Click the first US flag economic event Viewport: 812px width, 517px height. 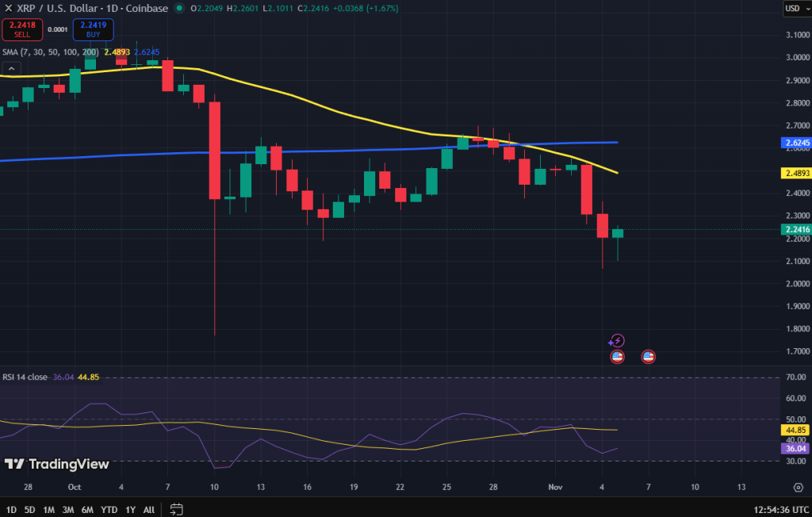pyautogui.click(x=617, y=357)
